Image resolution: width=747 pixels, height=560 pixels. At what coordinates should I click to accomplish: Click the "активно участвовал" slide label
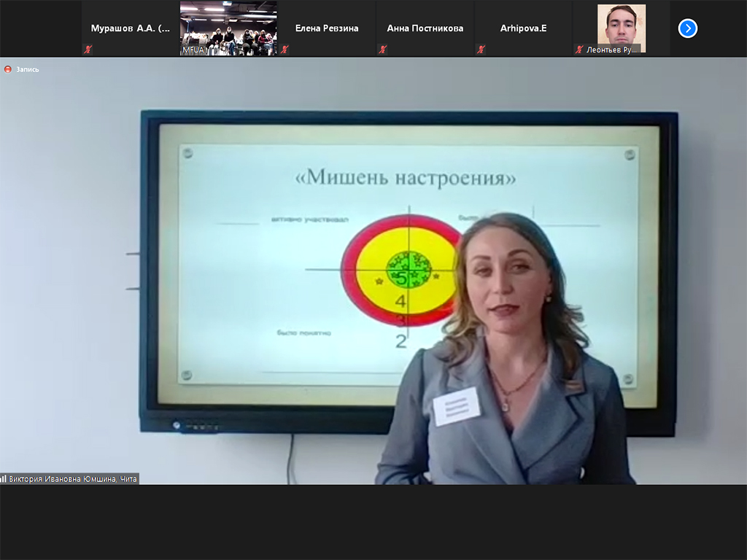click(310, 219)
